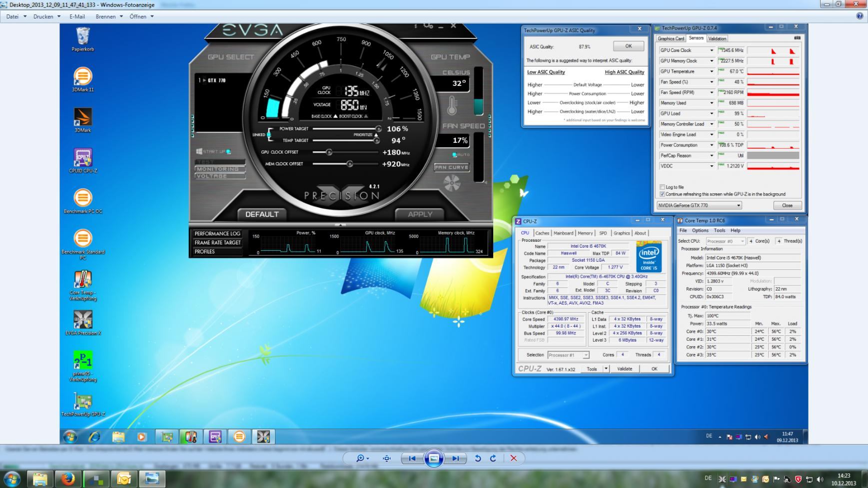Toggle the fan AUTO option in Precision
Image resolution: width=868 pixels, height=488 pixels.
tap(454, 155)
